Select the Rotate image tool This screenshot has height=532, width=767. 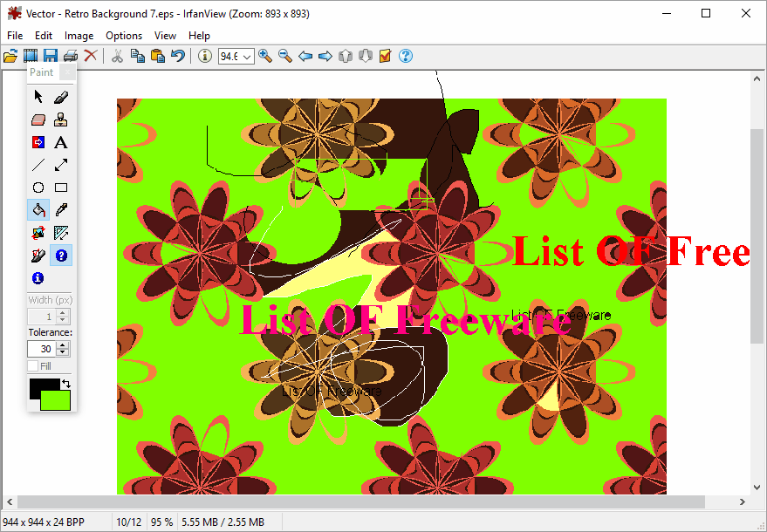tap(38, 233)
